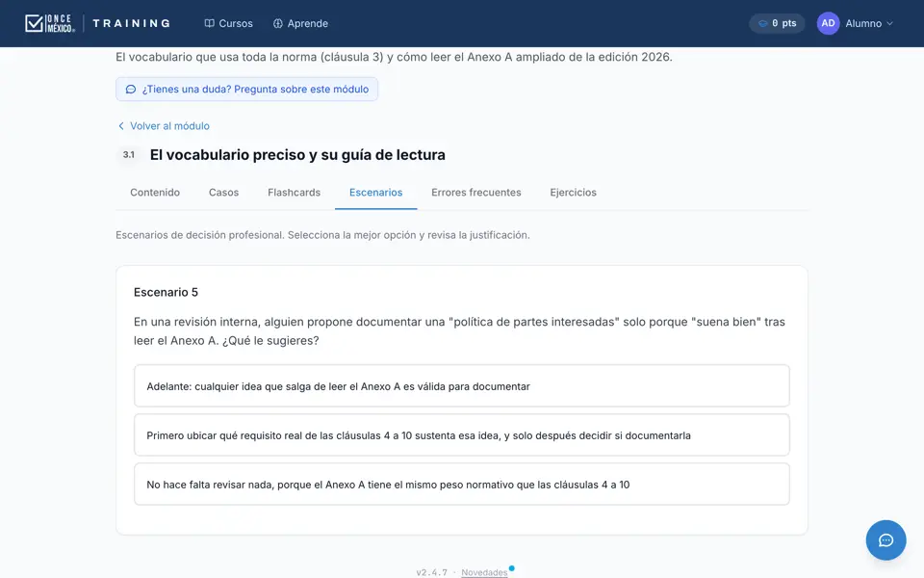924x578 pixels.
Task: Click the lesson title 'El vocabulario preciso y su guía de lectura'
Action: [297, 154]
